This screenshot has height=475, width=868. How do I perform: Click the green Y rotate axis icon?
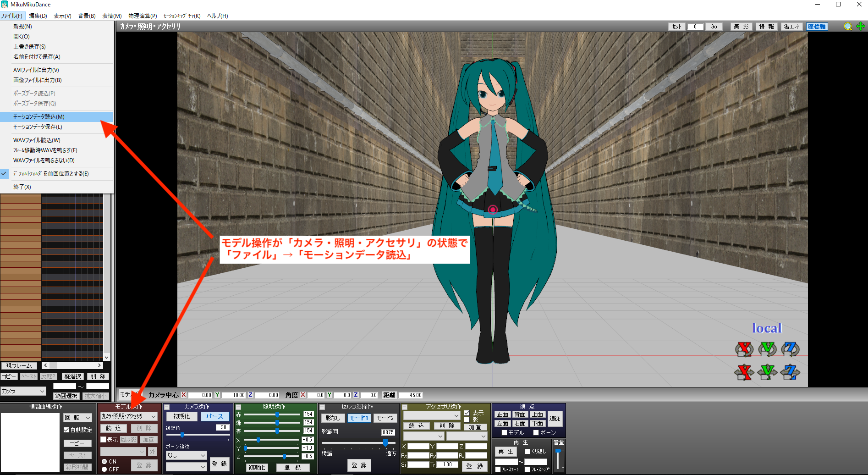767,349
